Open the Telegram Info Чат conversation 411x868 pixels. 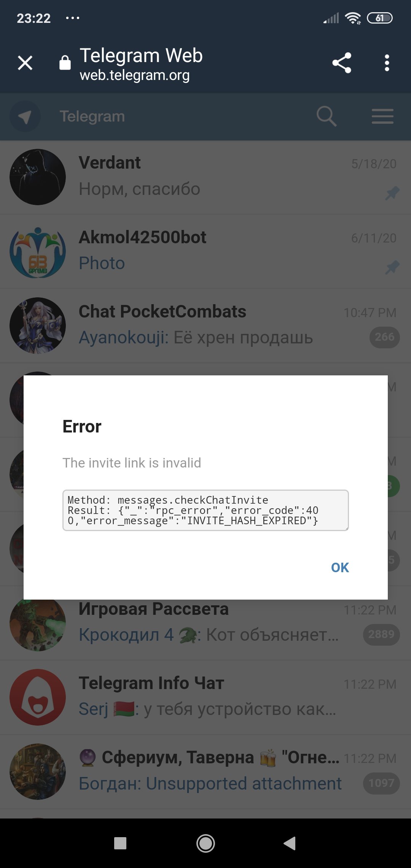pyautogui.click(x=205, y=697)
